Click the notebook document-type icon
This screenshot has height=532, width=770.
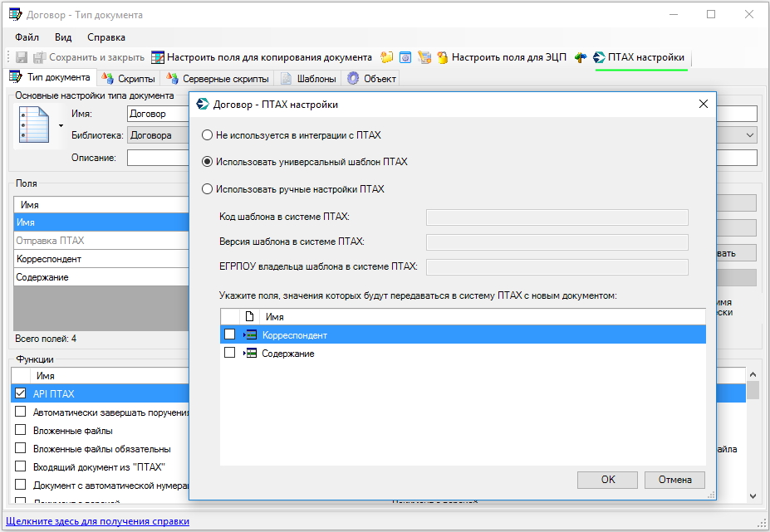(34, 124)
